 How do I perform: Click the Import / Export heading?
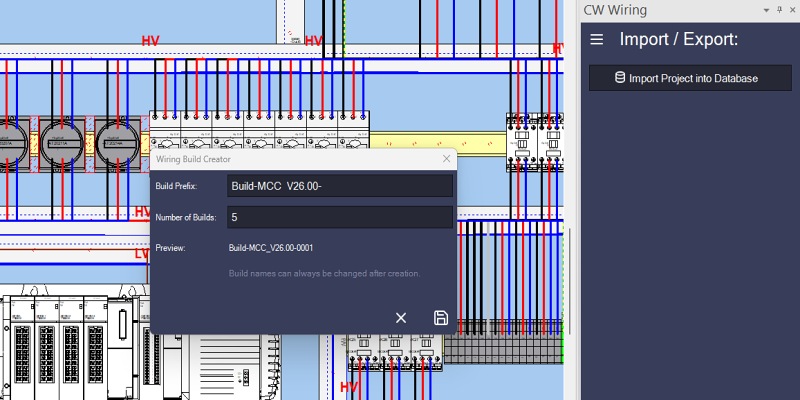tap(678, 40)
